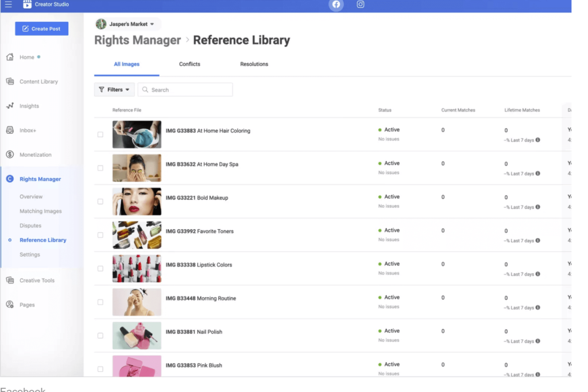Click the Home sidebar icon

tap(10, 57)
